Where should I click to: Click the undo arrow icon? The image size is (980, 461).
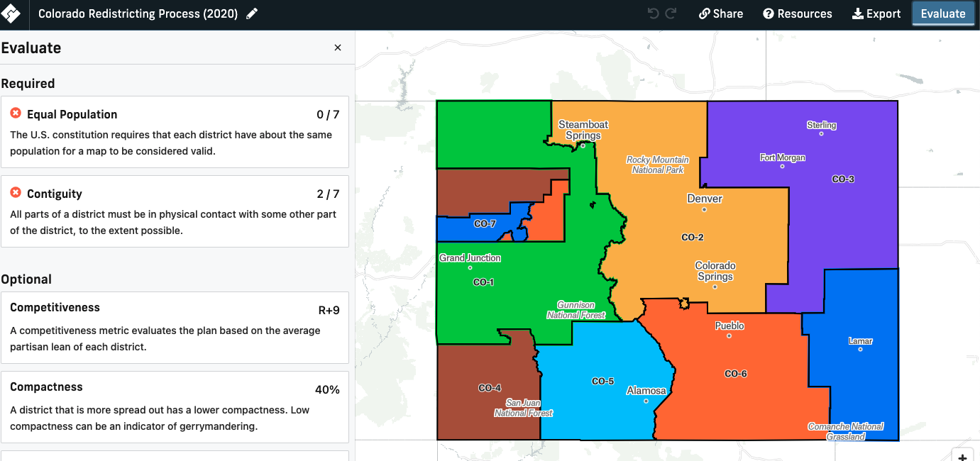(653, 13)
